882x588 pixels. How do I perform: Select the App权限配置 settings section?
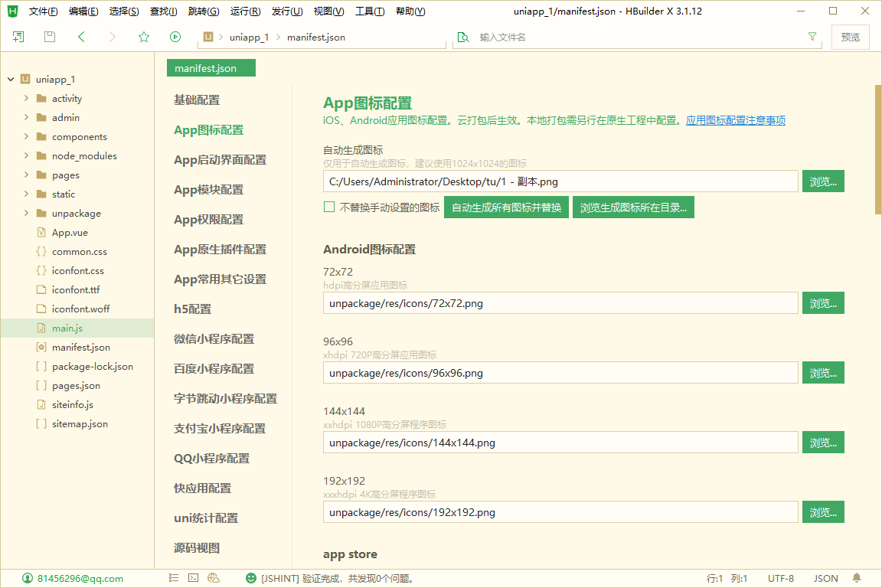tap(208, 220)
